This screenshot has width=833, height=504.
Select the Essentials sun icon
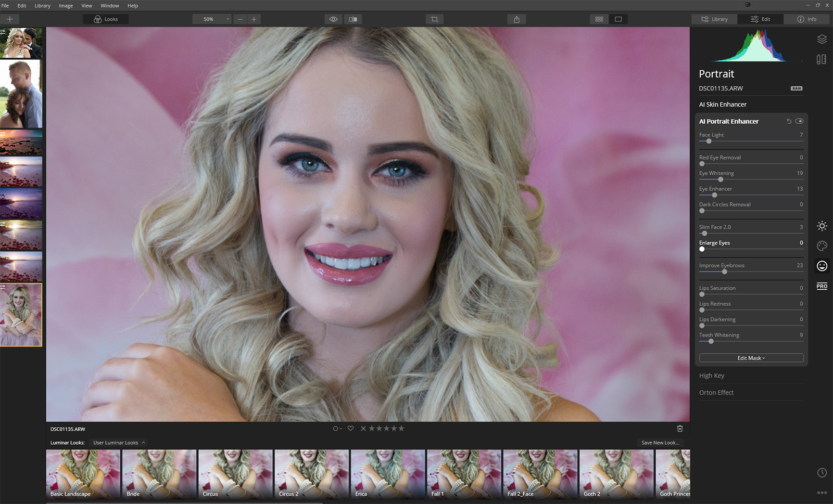click(822, 226)
